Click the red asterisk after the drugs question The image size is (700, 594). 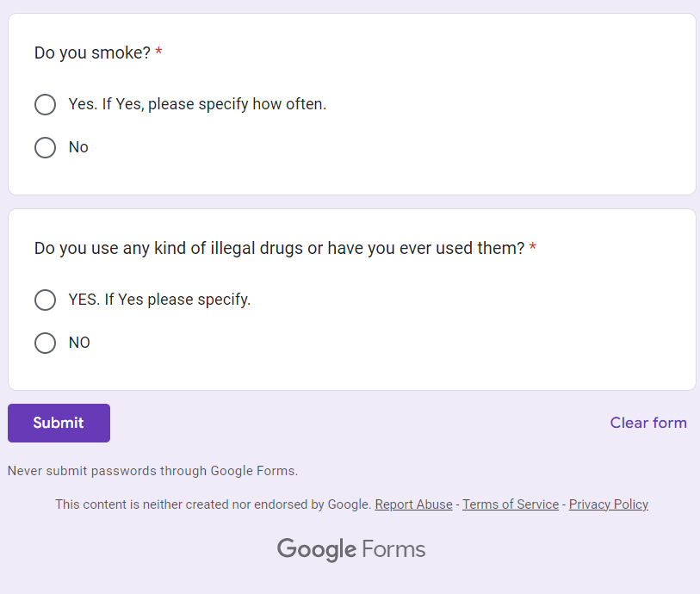(x=533, y=249)
